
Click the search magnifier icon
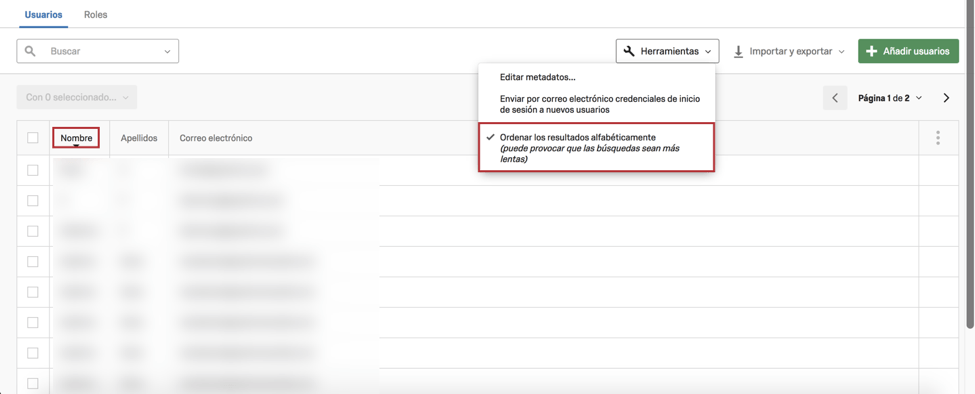point(30,51)
